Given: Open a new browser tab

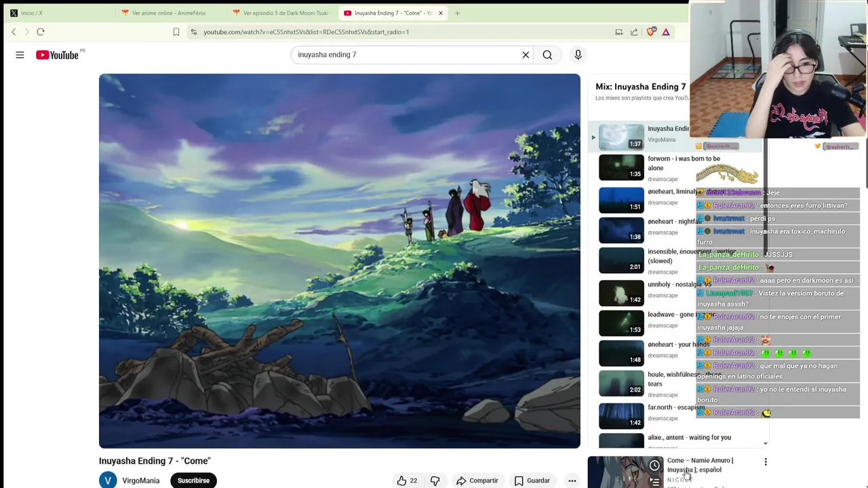Looking at the screenshot, I should click(457, 13).
